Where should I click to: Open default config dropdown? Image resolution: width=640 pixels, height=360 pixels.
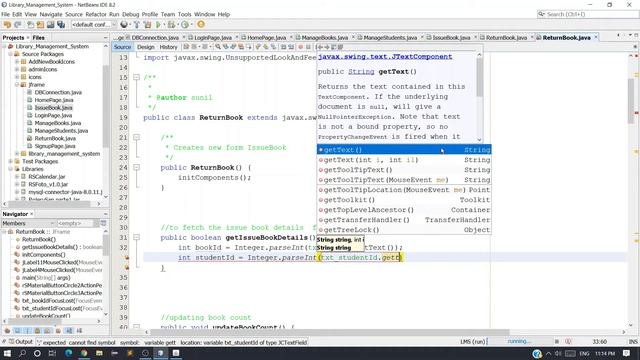pos(94,24)
